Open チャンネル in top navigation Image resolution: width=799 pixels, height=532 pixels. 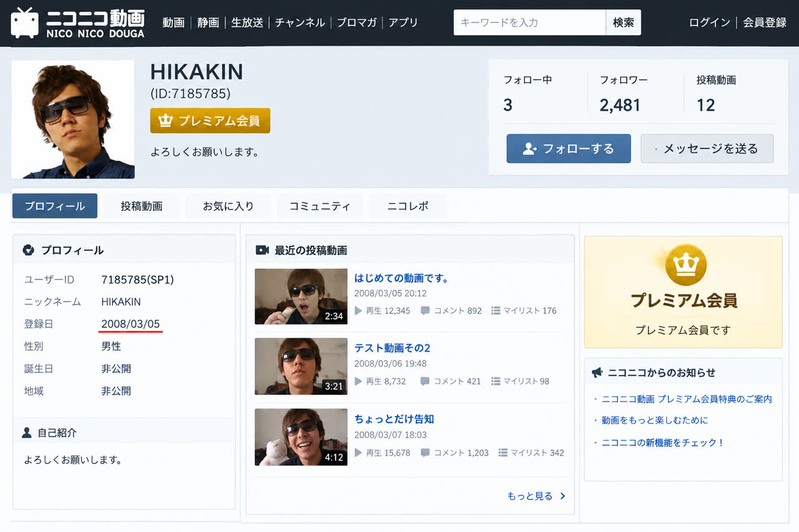coord(300,22)
